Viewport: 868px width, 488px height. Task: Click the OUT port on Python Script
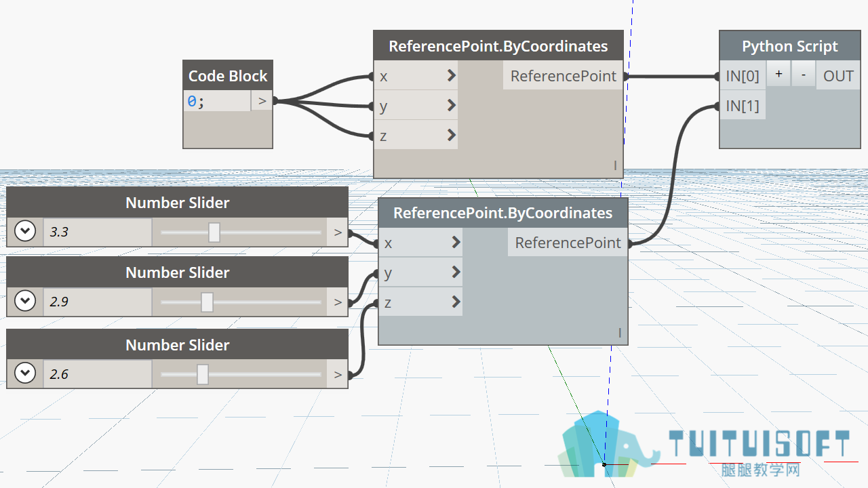point(838,76)
